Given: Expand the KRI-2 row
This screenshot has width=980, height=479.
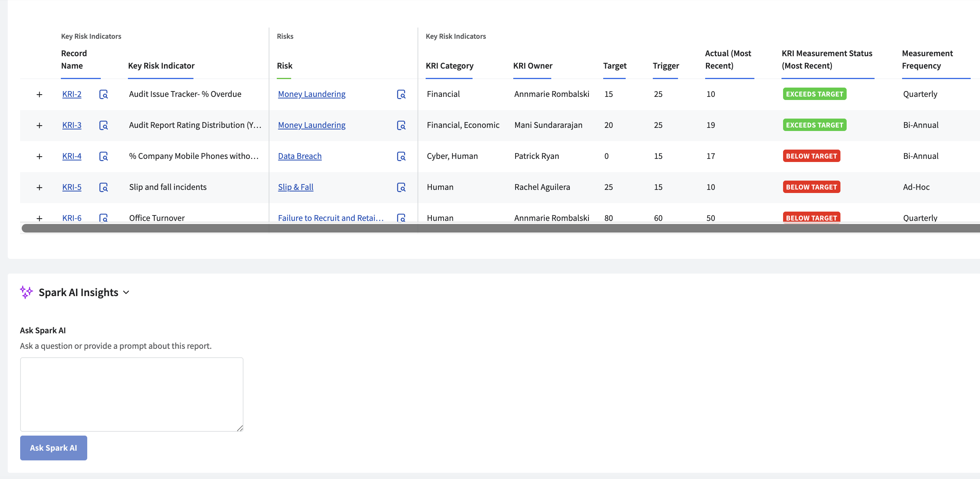Looking at the screenshot, I should [39, 95].
